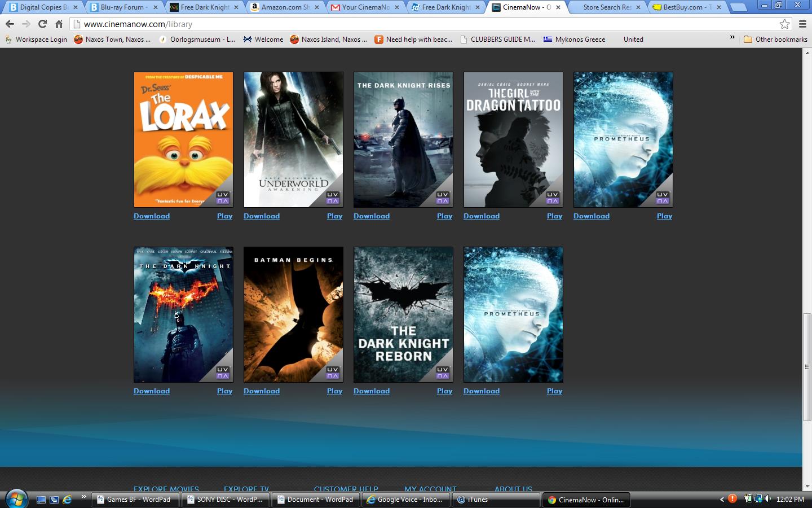Download Underworld Awakening
Screen dimensions: 812x508
pyautogui.click(x=262, y=216)
